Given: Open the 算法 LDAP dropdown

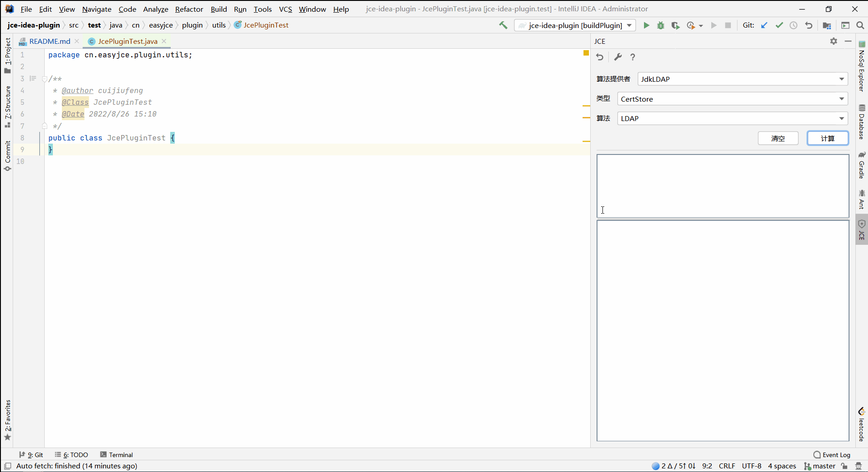Looking at the screenshot, I should click(x=733, y=118).
